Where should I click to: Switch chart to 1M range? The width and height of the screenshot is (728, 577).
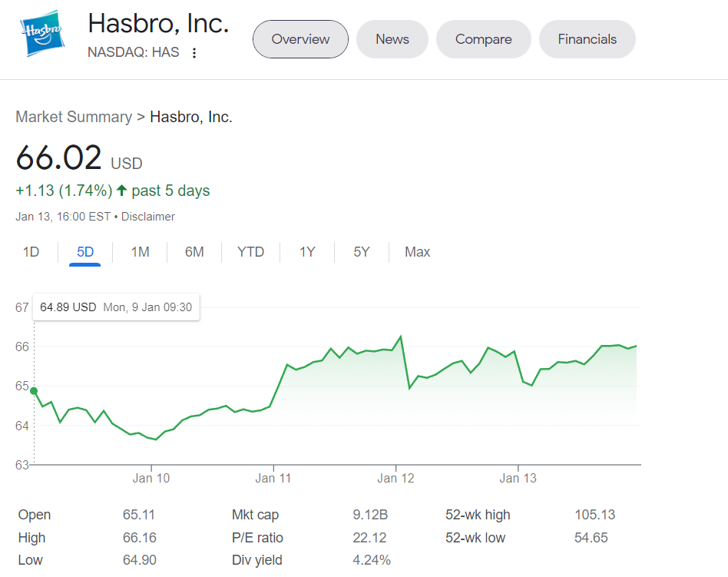140,252
